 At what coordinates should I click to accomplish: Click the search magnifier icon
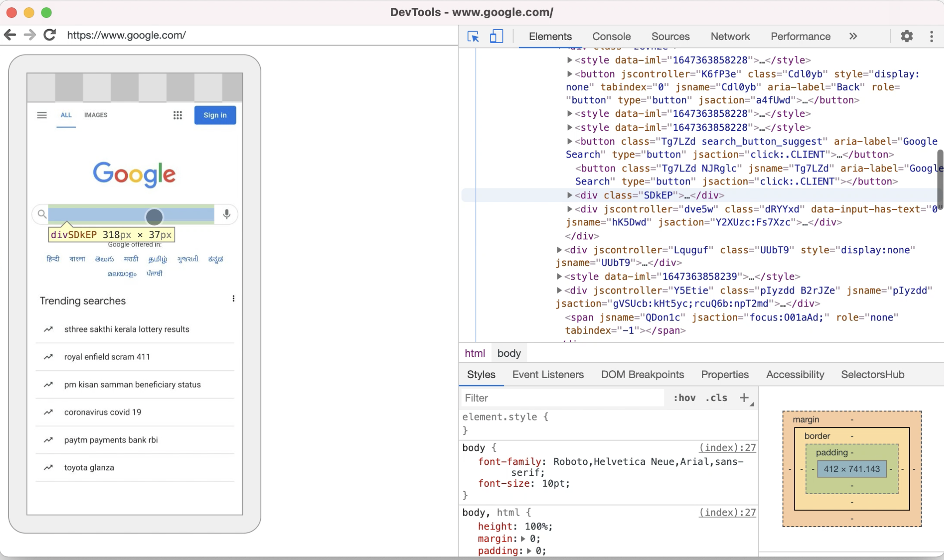41,214
